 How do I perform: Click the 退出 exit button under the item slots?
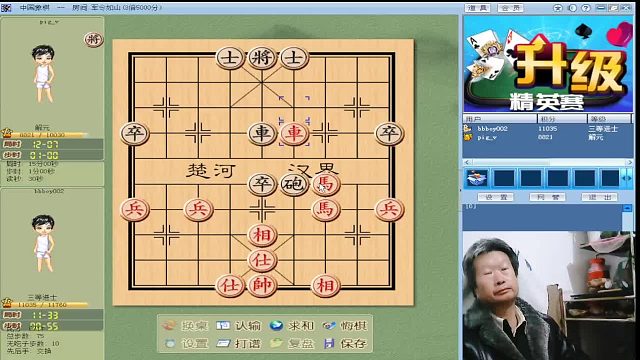[599, 197]
